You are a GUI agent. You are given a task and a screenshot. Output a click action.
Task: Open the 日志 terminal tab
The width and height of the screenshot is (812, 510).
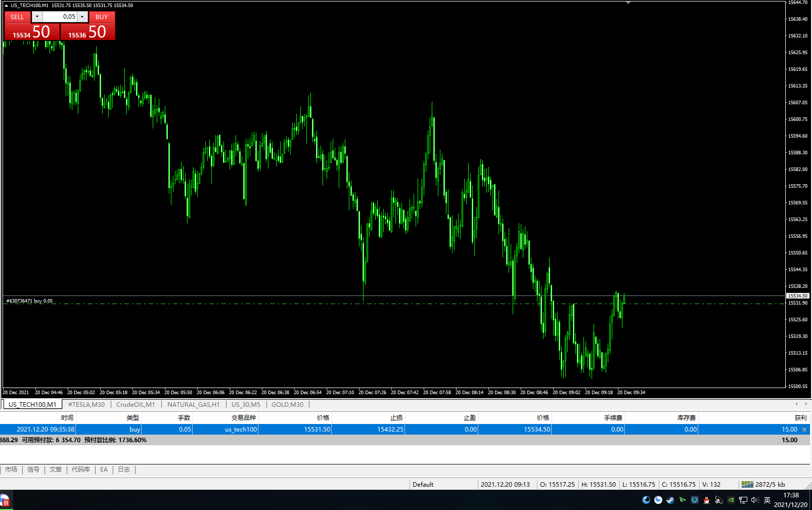tap(124, 470)
